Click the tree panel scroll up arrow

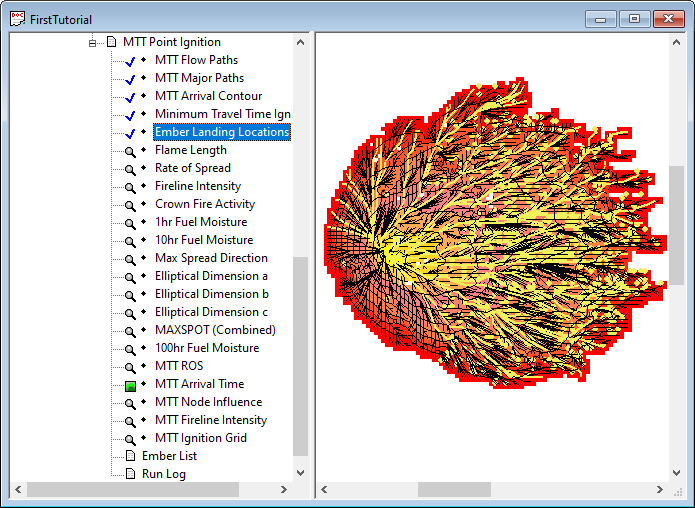[301, 42]
